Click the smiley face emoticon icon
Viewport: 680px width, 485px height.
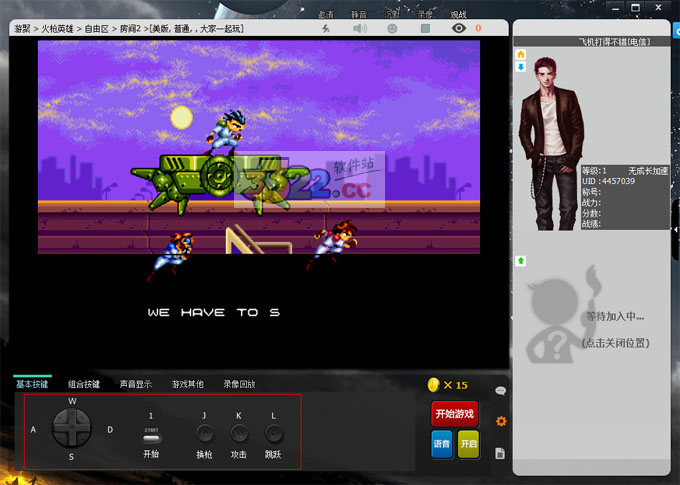pyautogui.click(x=392, y=29)
